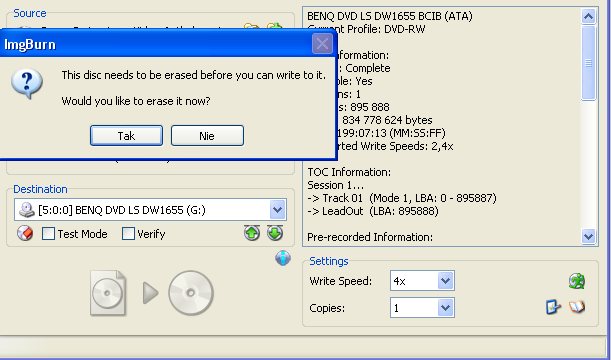
Task: Click the open book icon in Settings
Action: pyautogui.click(x=577, y=307)
